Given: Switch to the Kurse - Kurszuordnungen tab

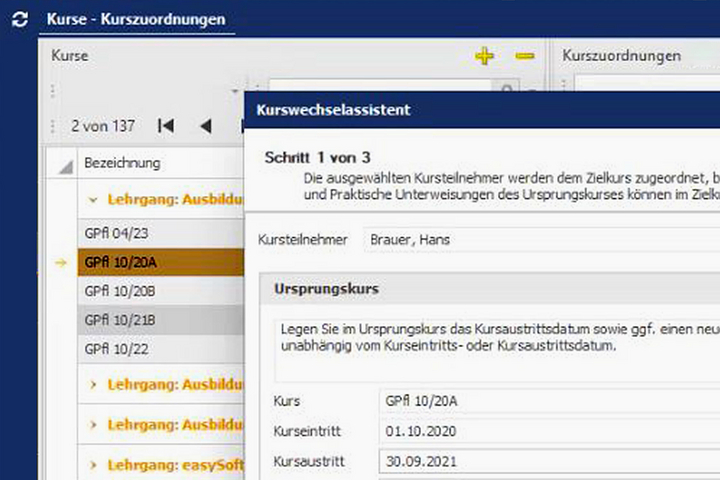Looking at the screenshot, I should click(136, 19).
